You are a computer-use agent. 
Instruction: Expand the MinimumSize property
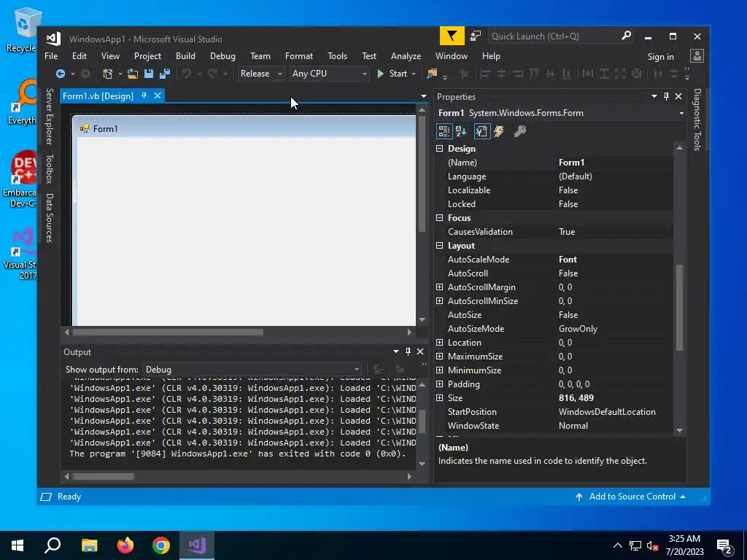pyautogui.click(x=439, y=370)
